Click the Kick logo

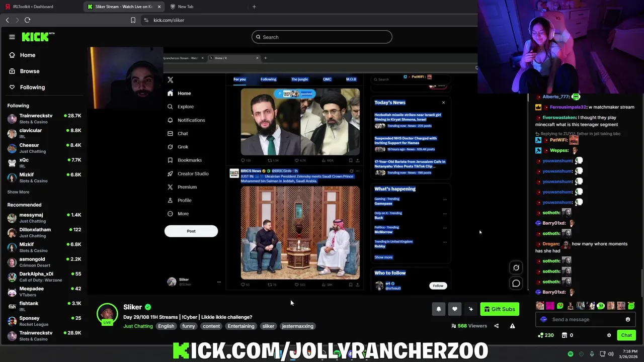click(x=38, y=37)
